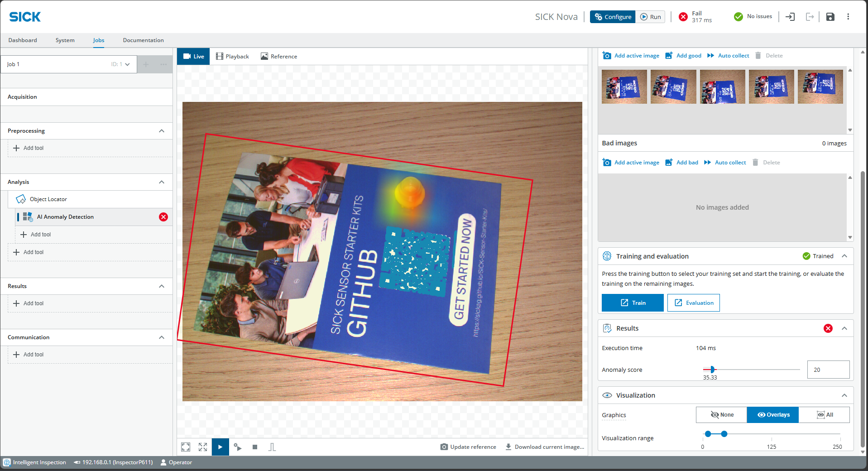Click the upper Visualization range slider handle
Viewport: 868px width, 471px height.
click(724, 434)
